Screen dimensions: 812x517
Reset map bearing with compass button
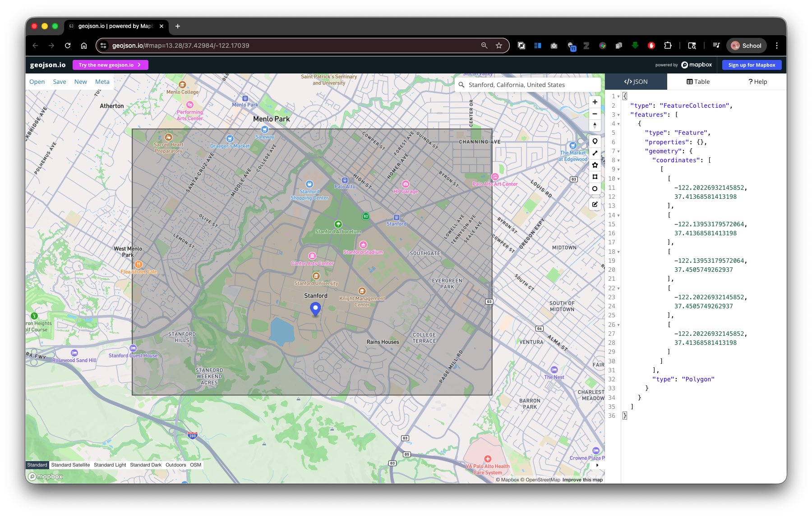tap(595, 125)
